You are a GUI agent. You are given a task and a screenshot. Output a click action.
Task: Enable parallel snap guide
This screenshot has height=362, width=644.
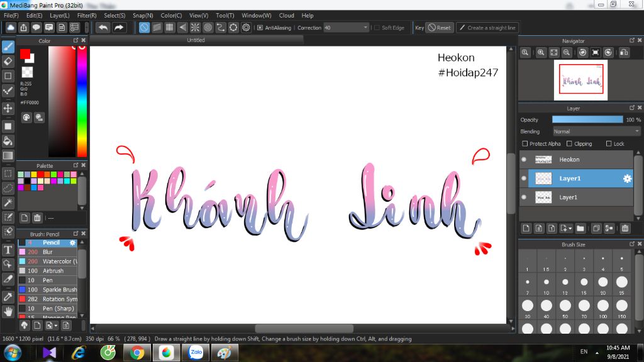pyautogui.click(x=157, y=28)
